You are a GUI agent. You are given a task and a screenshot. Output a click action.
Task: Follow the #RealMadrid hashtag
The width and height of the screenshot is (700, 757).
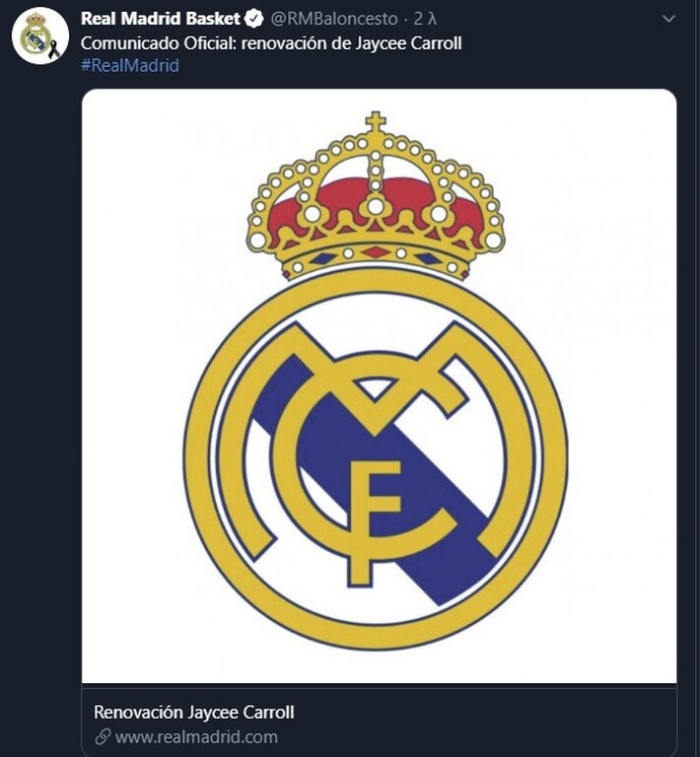tap(130, 65)
